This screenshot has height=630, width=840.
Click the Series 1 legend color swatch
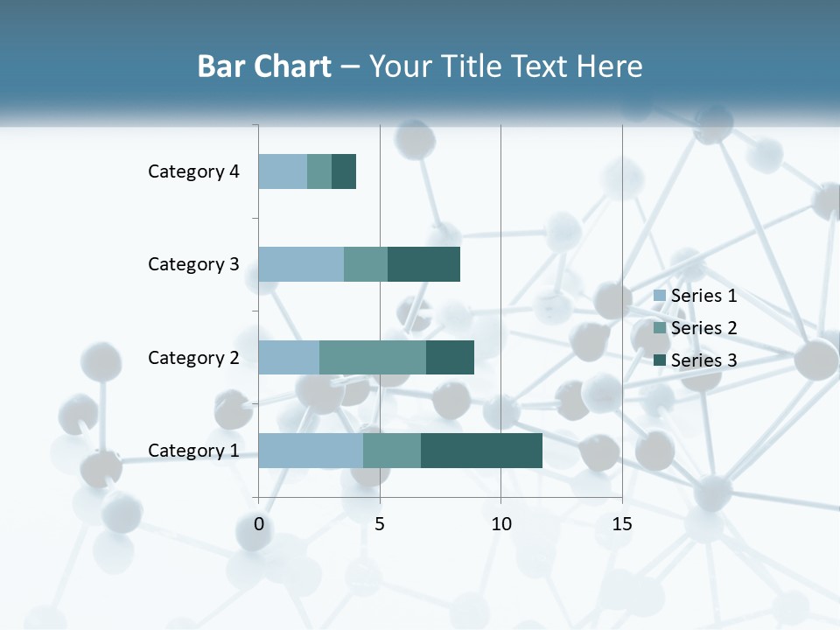pyautogui.click(x=660, y=296)
